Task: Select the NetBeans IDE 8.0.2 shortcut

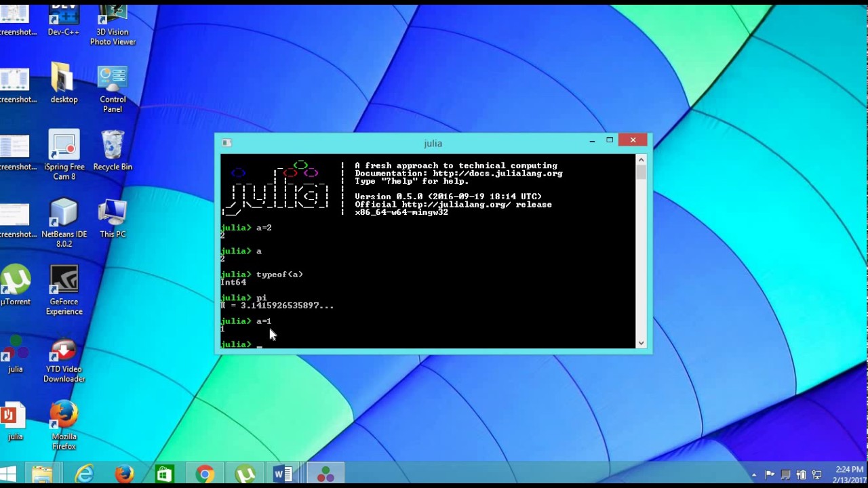Action: [x=64, y=222]
